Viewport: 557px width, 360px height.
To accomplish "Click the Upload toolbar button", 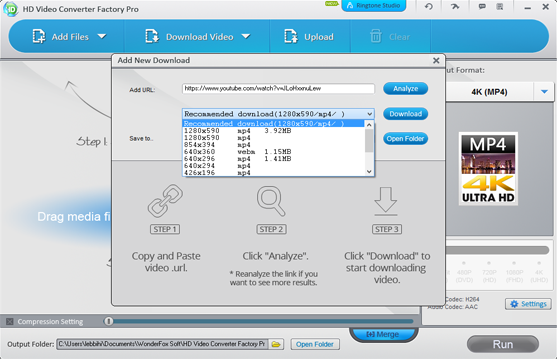I will pyautogui.click(x=309, y=37).
